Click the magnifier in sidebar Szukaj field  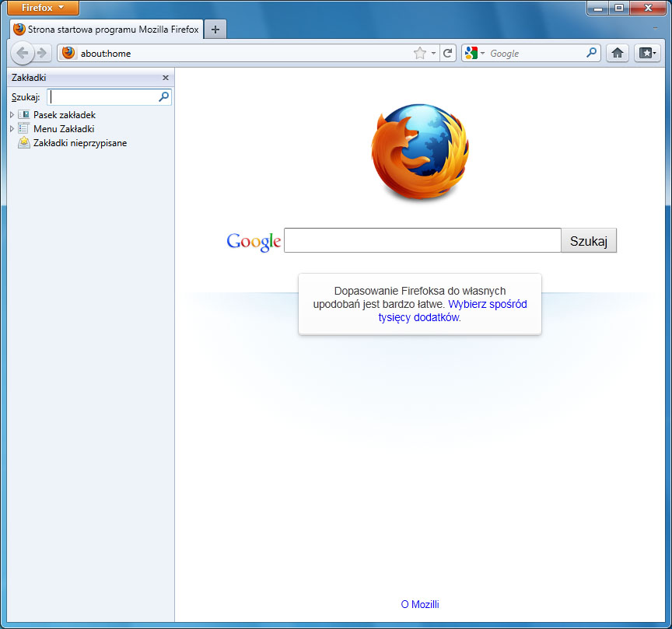click(163, 97)
